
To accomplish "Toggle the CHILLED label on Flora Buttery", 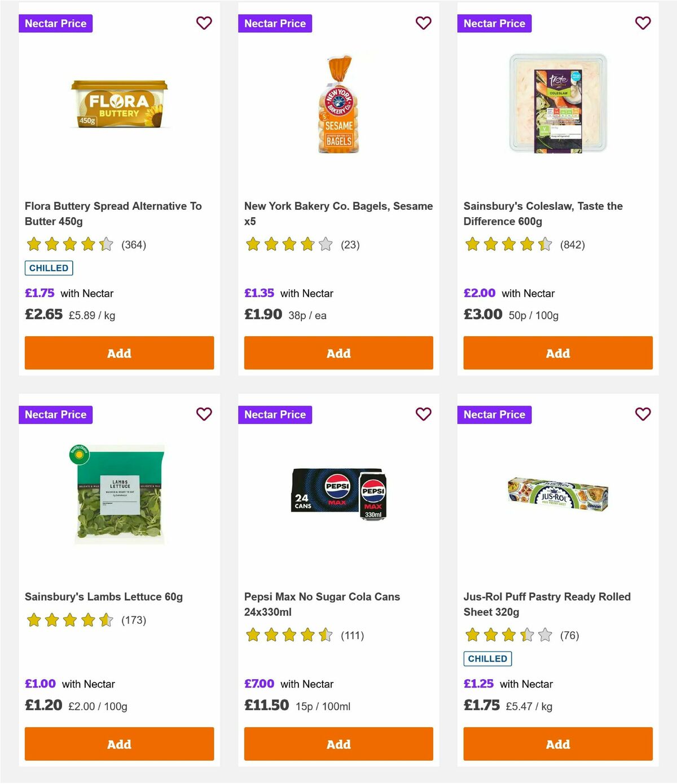I will (x=49, y=268).
